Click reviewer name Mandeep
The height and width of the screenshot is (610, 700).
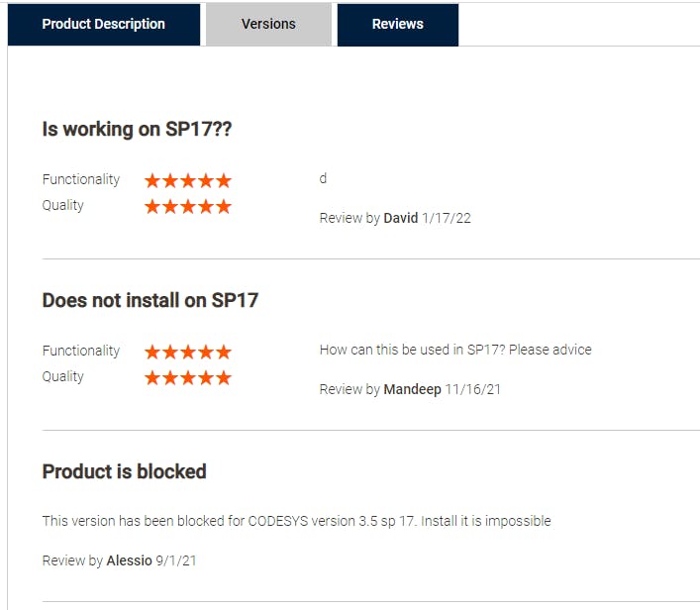pyautogui.click(x=412, y=389)
